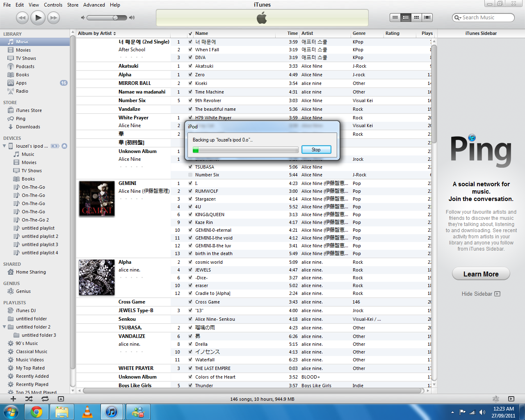Stop the iPod backup

coord(316,150)
